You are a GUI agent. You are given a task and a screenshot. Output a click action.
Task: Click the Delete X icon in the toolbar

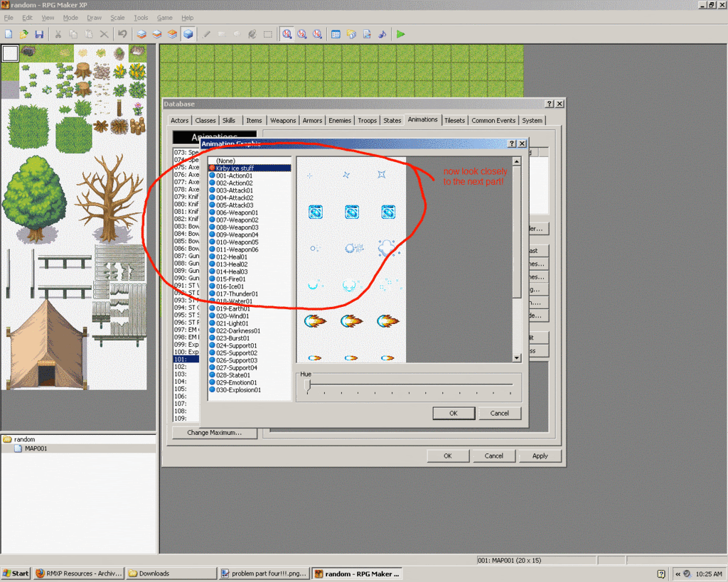[104, 34]
